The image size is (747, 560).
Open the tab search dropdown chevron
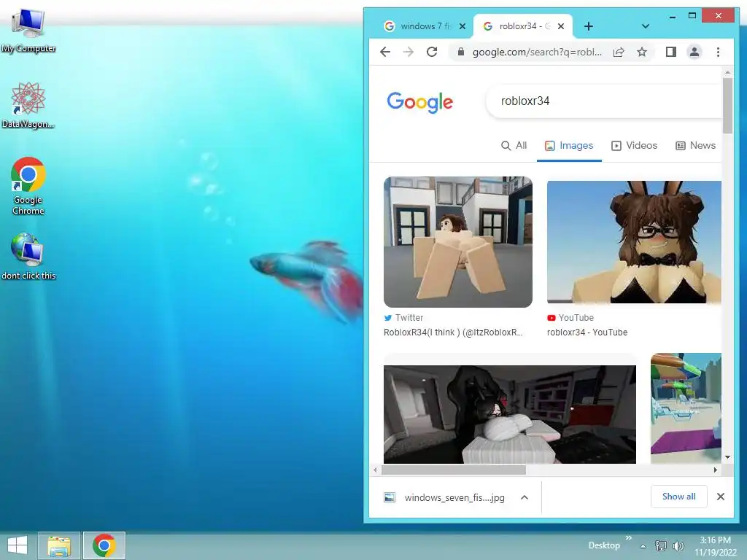coord(645,26)
